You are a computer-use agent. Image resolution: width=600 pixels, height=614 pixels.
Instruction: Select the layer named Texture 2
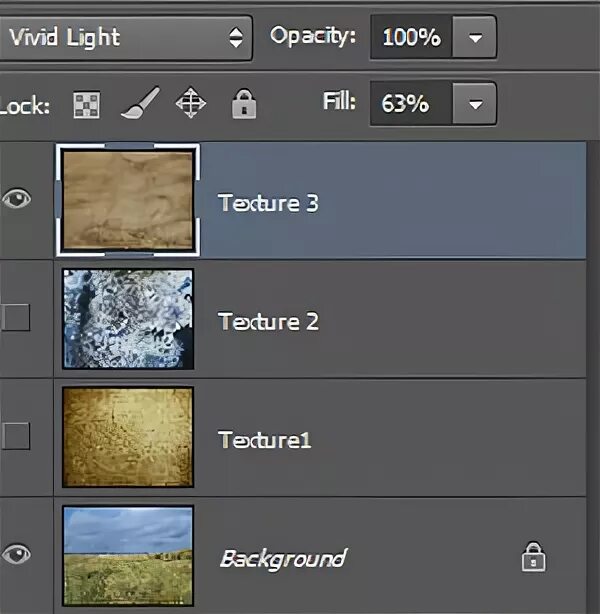coord(268,321)
